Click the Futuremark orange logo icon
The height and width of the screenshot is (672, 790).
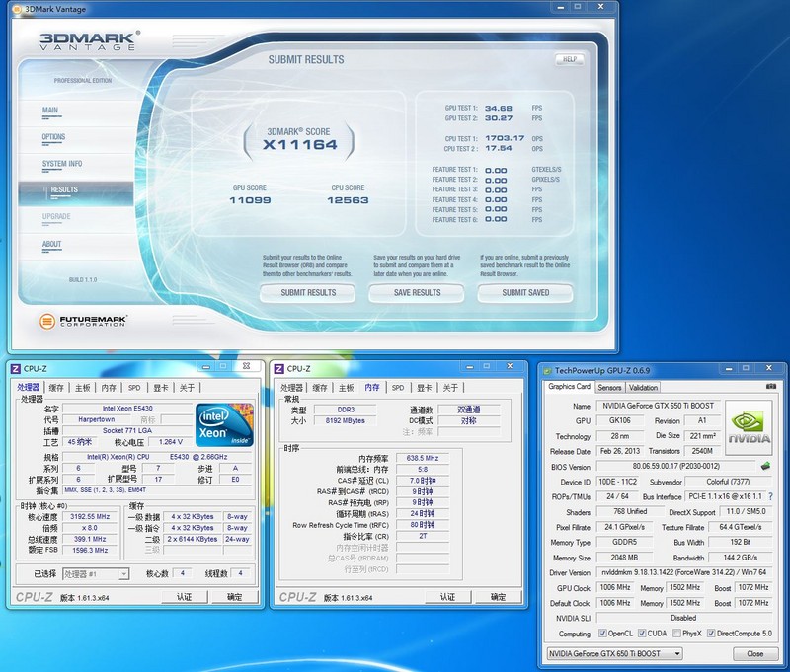47,321
